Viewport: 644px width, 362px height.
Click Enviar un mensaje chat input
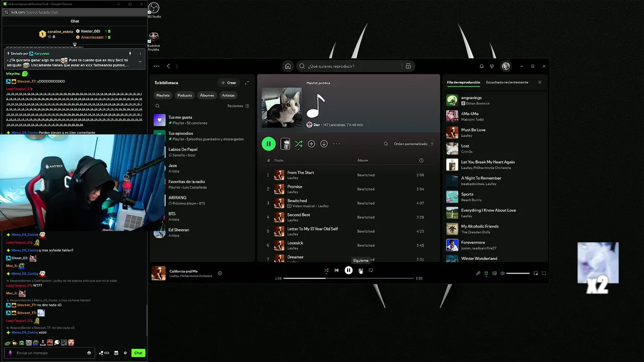pyautogui.click(x=49, y=353)
